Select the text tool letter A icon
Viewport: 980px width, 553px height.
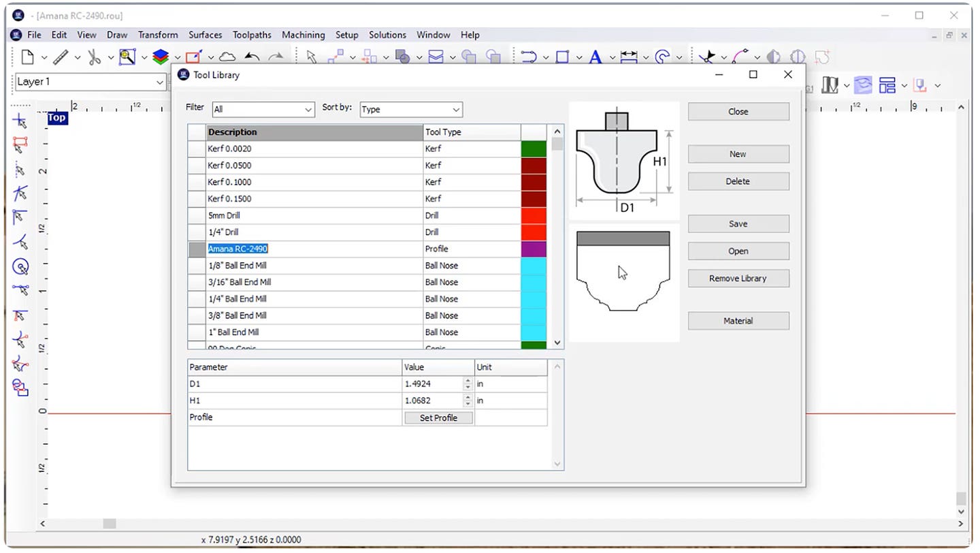(x=595, y=57)
